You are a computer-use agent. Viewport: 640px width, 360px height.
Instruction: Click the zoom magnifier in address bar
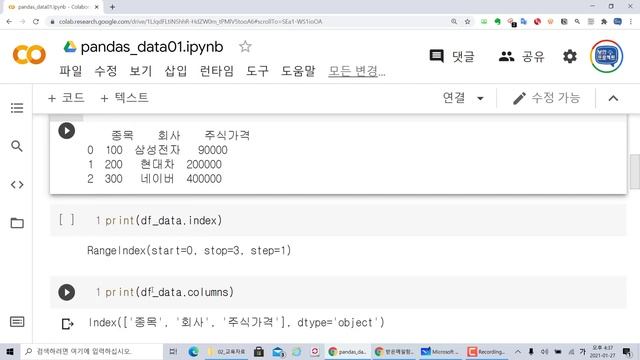pyautogui.click(x=454, y=22)
